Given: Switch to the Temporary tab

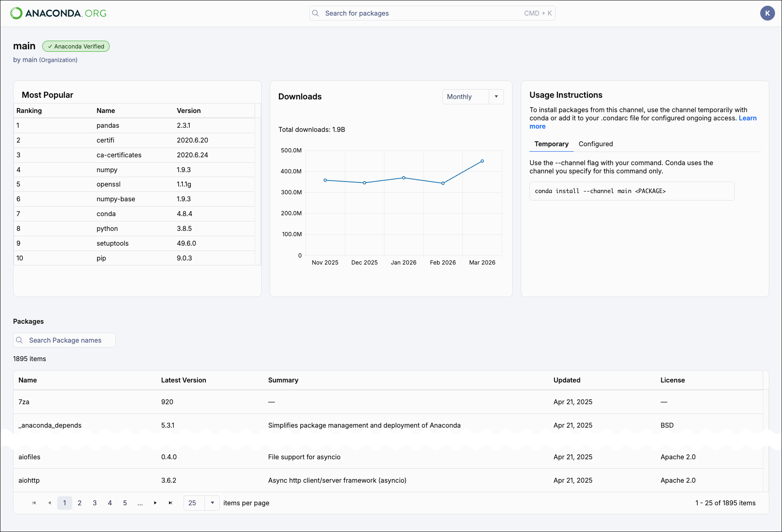Looking at the screenshot, I should [x=551, y=144].
